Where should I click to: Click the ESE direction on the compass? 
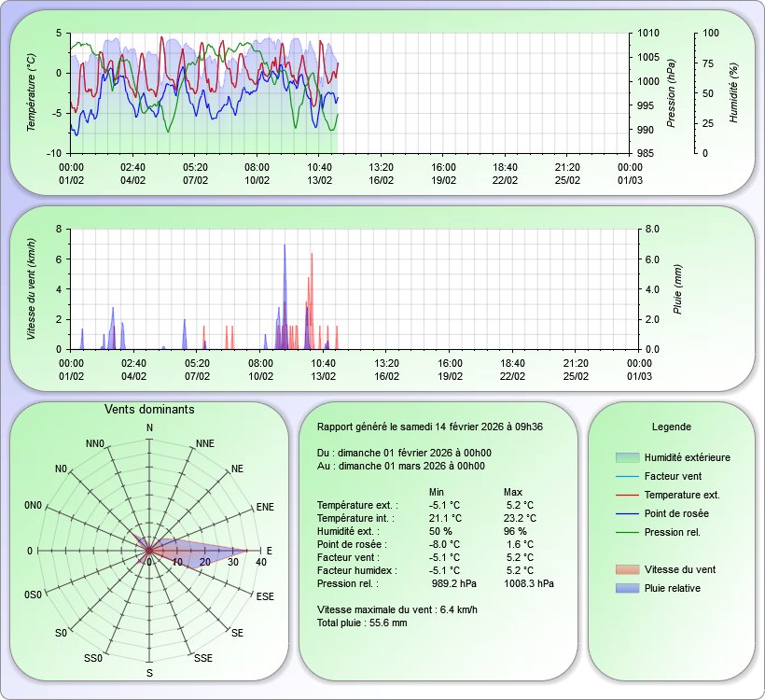265,595
